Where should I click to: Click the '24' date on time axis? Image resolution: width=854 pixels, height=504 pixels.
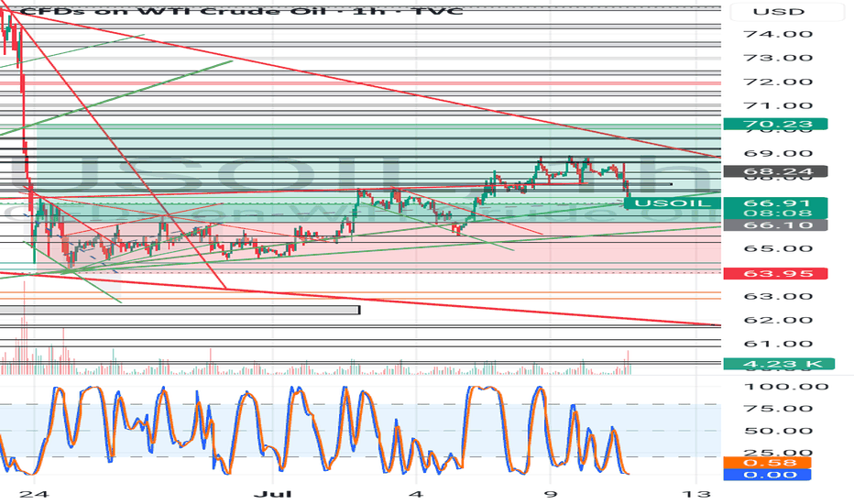[x=34, y=494]
